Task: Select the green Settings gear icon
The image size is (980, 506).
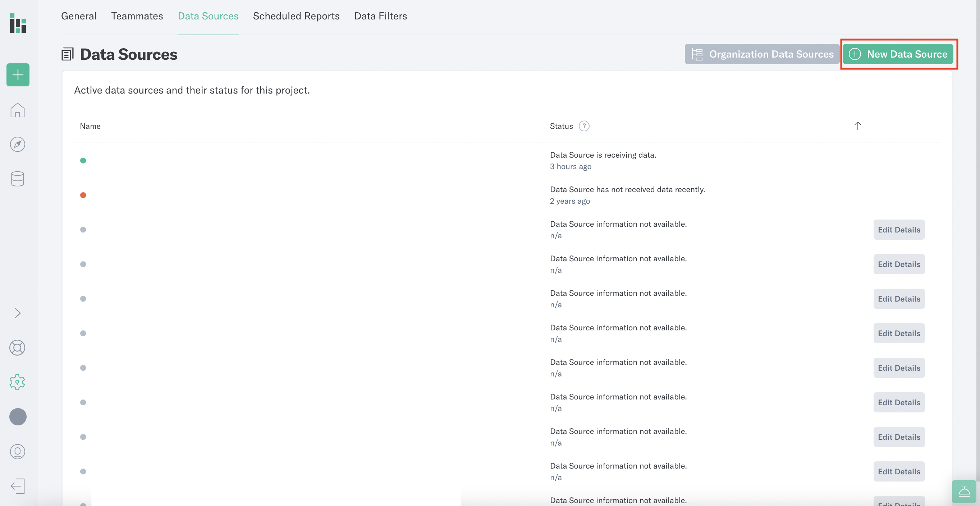Action: coord(18,382)
